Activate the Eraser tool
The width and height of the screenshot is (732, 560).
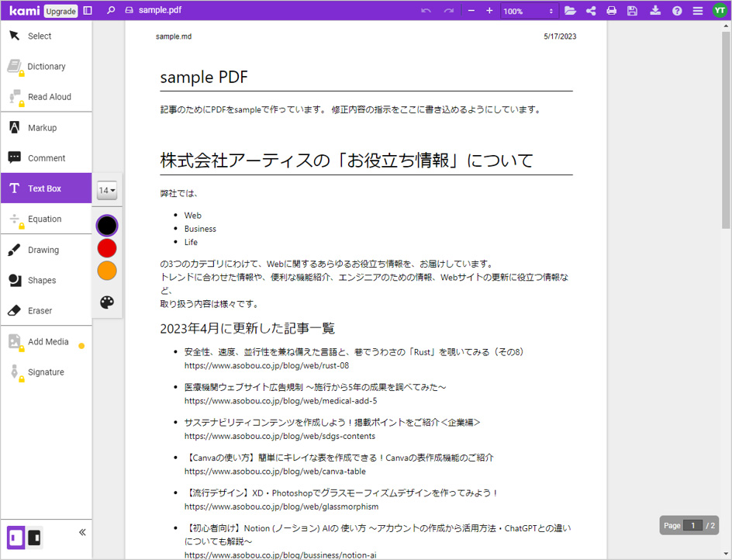(x=46, y=310)
